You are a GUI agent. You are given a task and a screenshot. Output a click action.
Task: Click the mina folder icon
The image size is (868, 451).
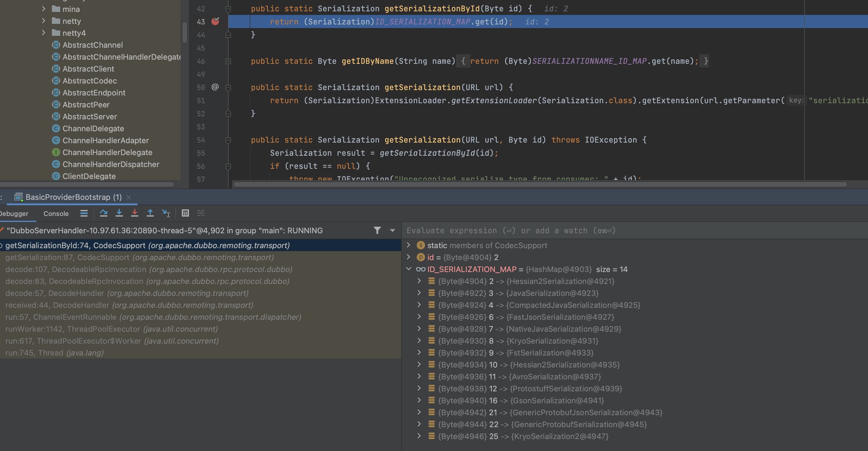pyautogui.click(x=56, y=9)
